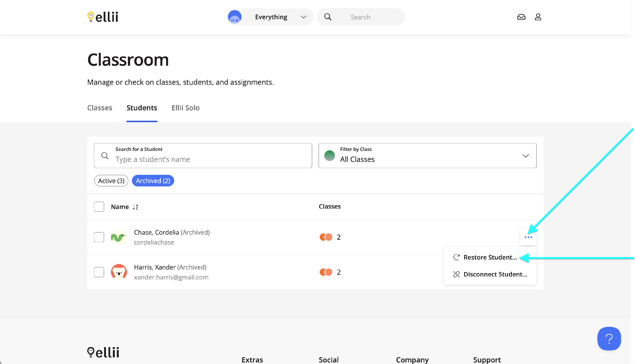Viewport: 635px width, 364px height.
Task: Open three-dot menu for Cordelia Chase
Action: (x=528, y=237)
